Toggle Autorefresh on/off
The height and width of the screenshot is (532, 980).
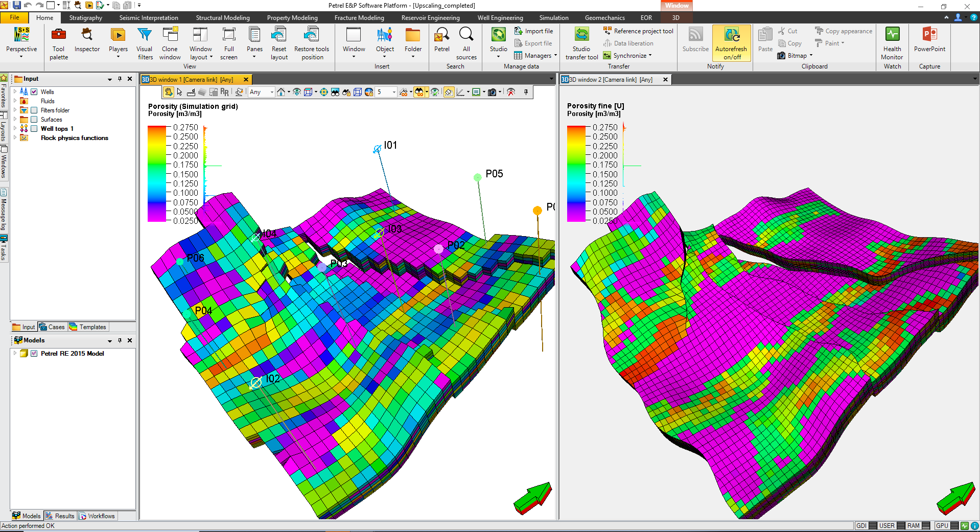pyautogui.click(x=731, y=43)
